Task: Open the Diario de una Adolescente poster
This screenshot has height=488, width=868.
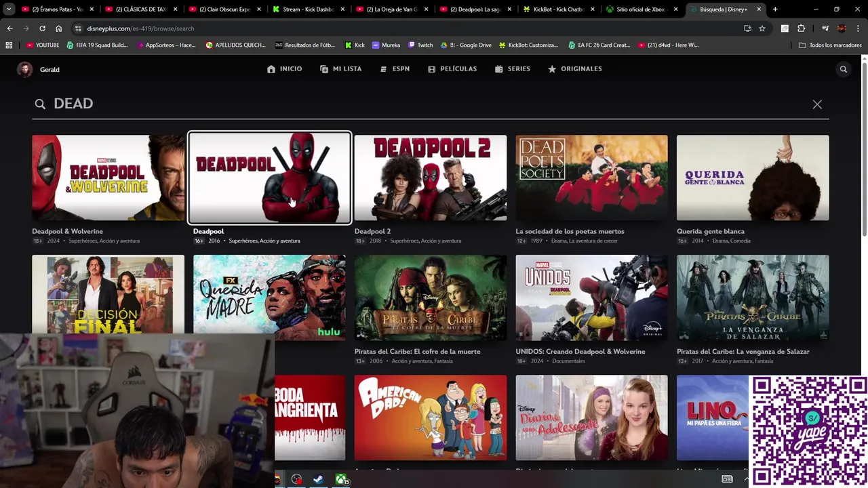Action: pos(591,418)
